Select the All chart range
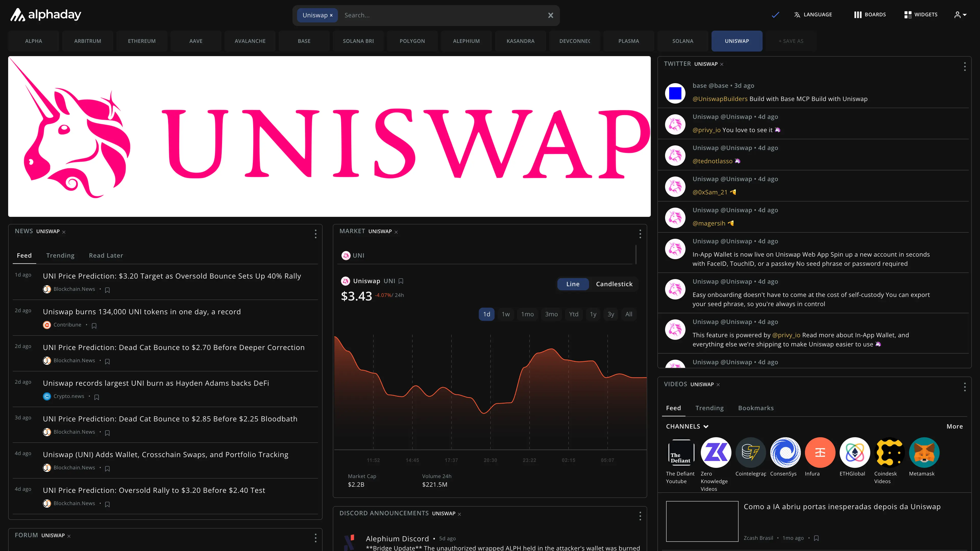Viewport: 980px width, 551px height. (629, 314)
